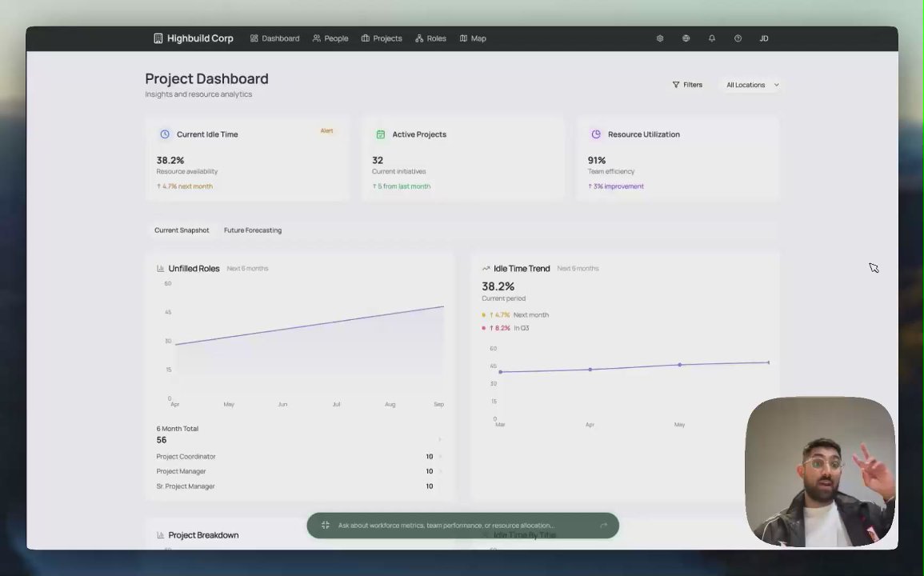Open the Dashboard nav item
This screenshot has width=924, height=576.
pos(274,38)
